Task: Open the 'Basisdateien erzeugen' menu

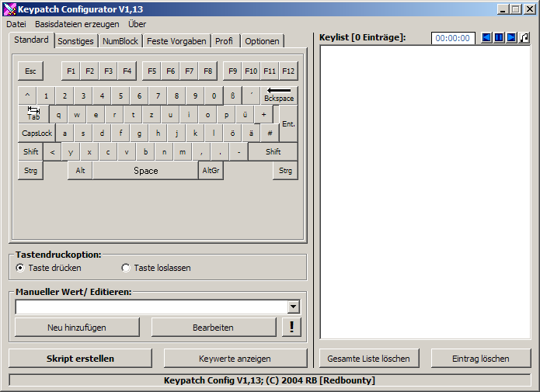Action: coord(77,24)
